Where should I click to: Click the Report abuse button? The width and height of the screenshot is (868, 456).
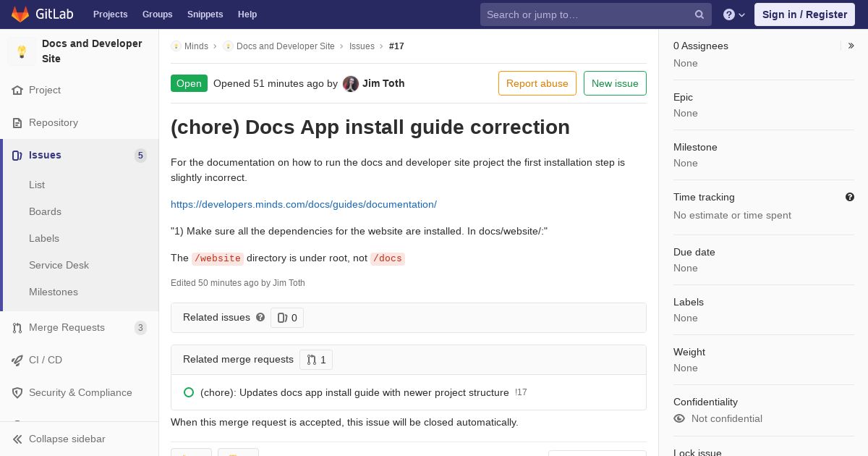pyautogui.click(x=537, y=83)
